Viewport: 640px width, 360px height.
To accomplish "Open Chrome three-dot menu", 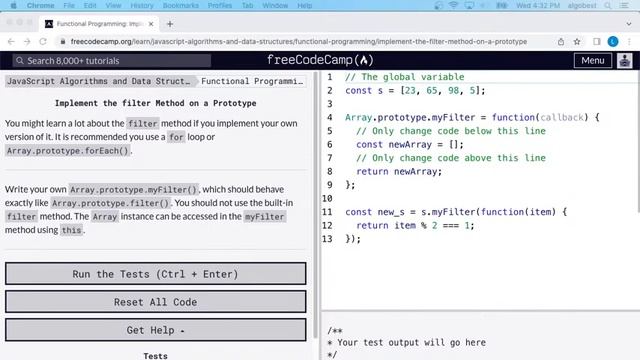I will pyautogui.click(x=629, y=42).
